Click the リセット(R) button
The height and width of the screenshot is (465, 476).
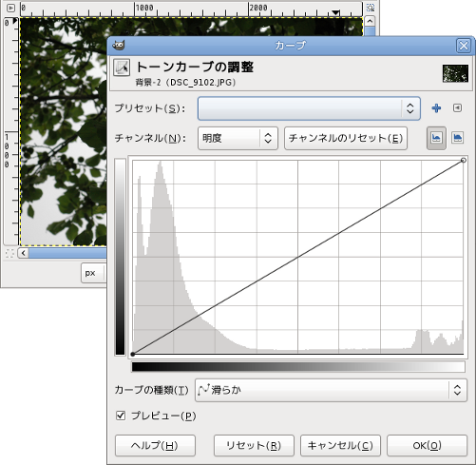254,446
